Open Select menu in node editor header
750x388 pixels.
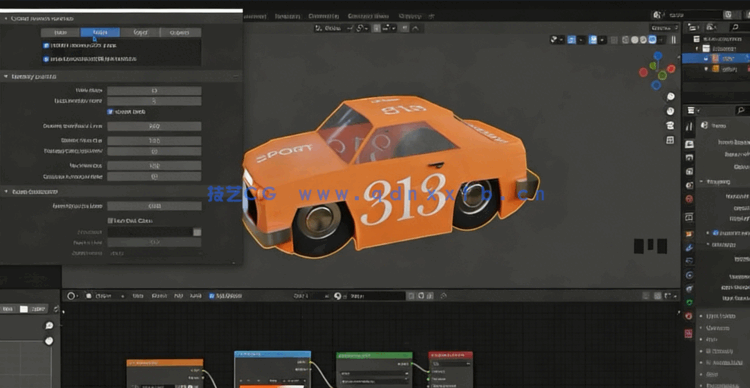coord(159,296)
